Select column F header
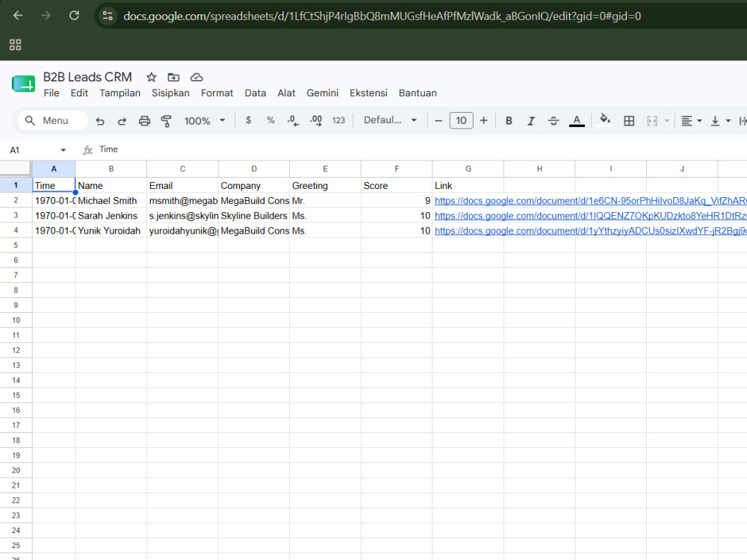This screenshot has height=560, width=747. coord(397,169)
